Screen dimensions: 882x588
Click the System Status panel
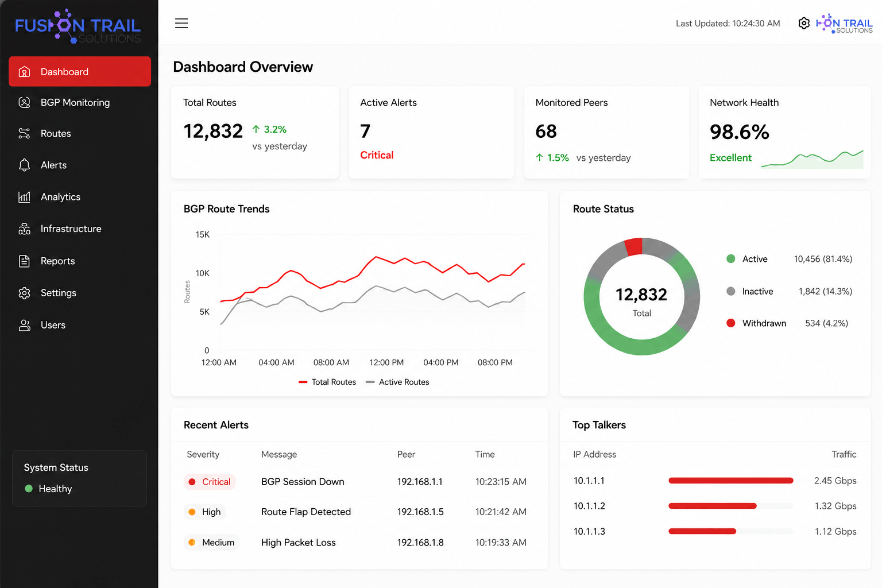pyautogui.click(x=79, y=478)
